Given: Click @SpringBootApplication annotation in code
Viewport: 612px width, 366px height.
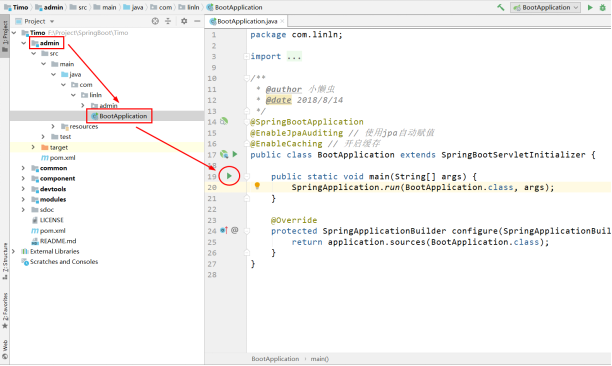Looking at the screenshot, I should [x=307, y=122].
